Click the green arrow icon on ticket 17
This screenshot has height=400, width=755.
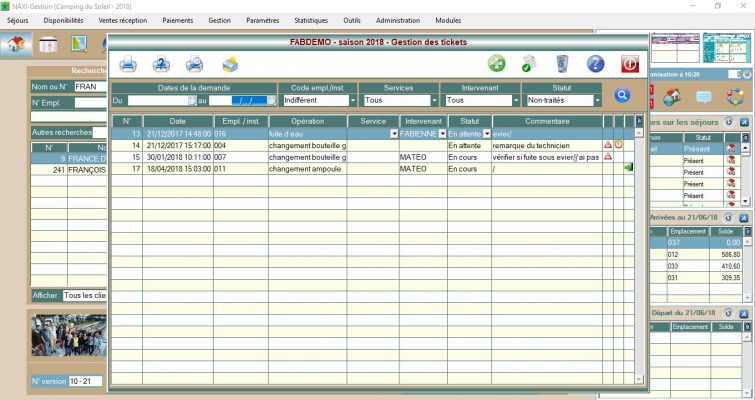629,168
